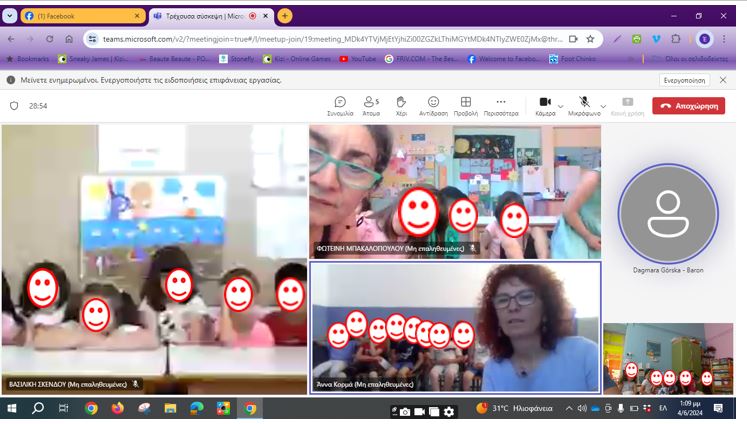Click Ενεργοποίηση to enable desktop notifications
This screenshot has height=424, width=747.
tap(684, 80)
